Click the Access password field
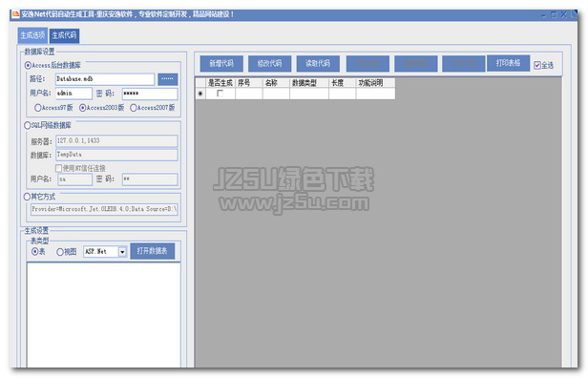588x378 pixels. point(150,94)
